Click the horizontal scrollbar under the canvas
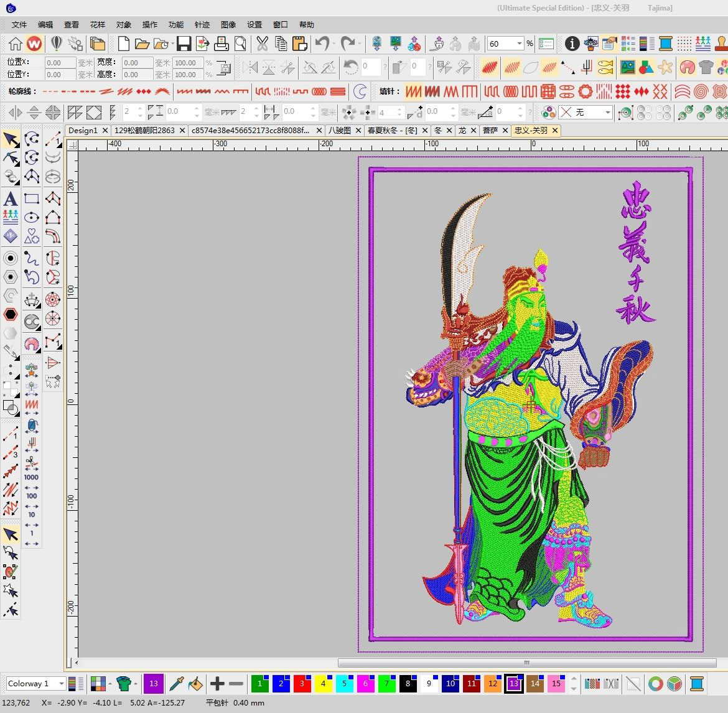This screenshot has height=713, width=728. point(527,663)
